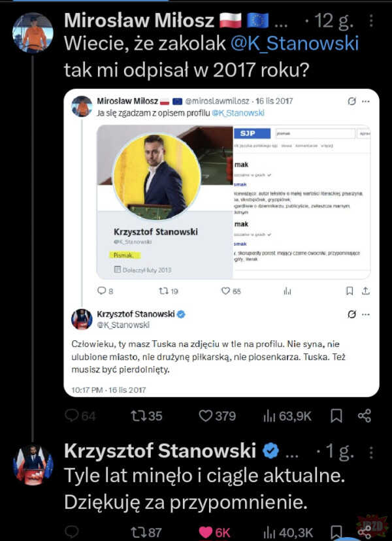
Task: Open Krzysztof Stanowski's profile avatar
Action: pos(33,466)
